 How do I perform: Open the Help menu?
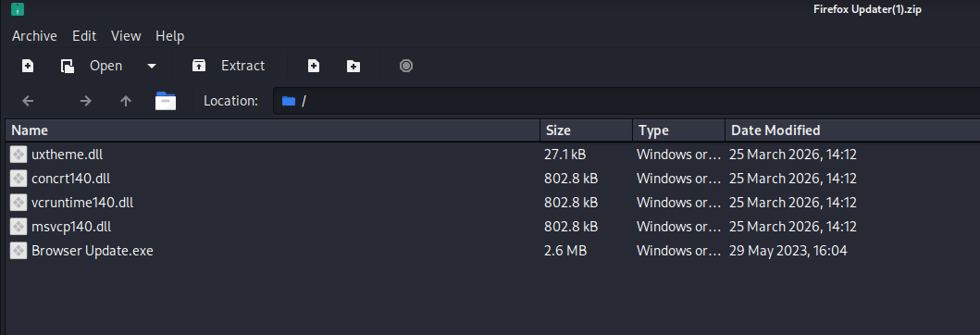coord(170,36)
